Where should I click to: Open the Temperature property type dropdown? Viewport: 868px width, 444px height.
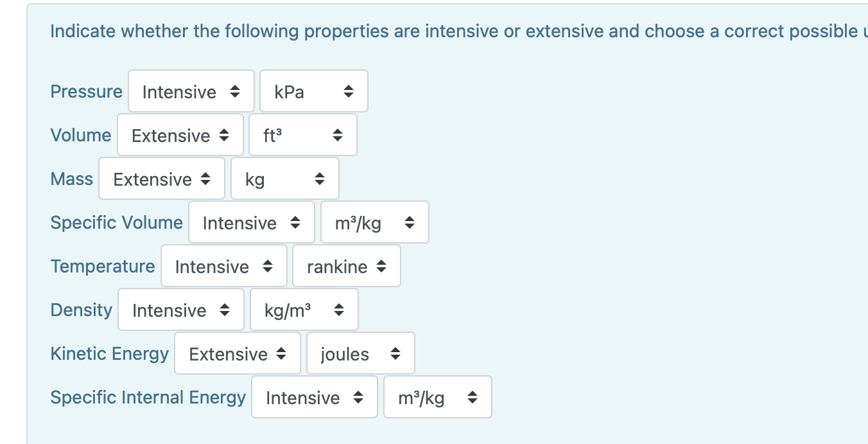pyautogui.click(x=223, y=265)
